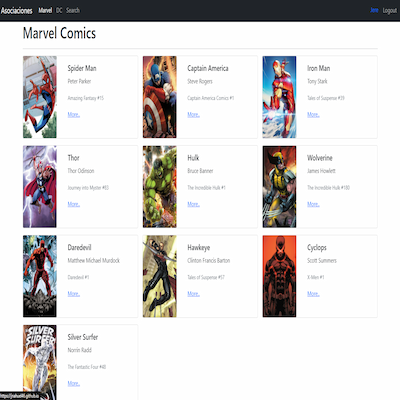The height and width of the screenshot is (400, 400).
Task: Click the Logout link
Action: pos(390,10)
